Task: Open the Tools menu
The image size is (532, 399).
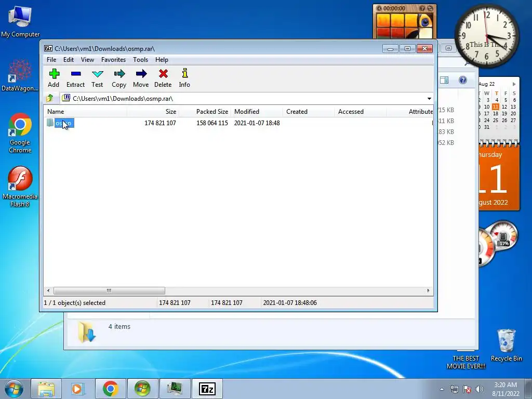Action: (x=140, y=60)
